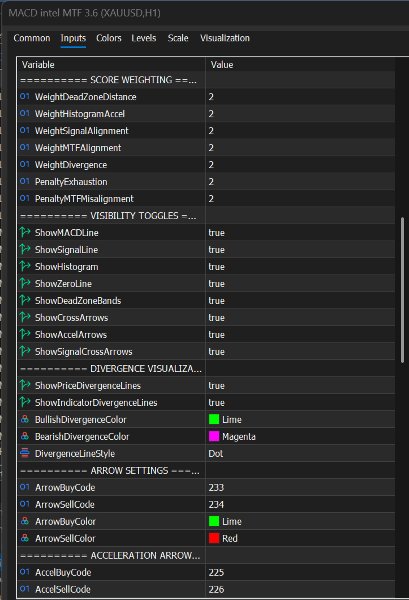Viewport: 409px width, 600px height.
Task: Switch to the Visualization tab
Action: [225, 38]
